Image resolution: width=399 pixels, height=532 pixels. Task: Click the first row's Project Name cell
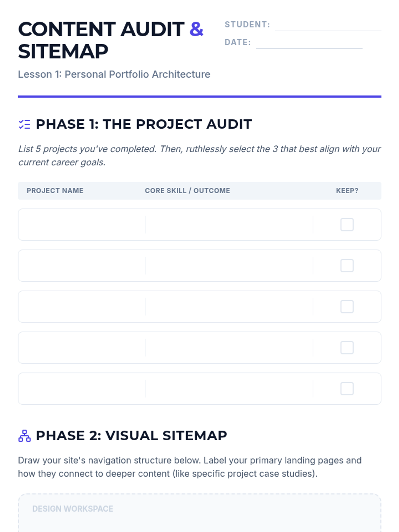click(x=82, y=224)
